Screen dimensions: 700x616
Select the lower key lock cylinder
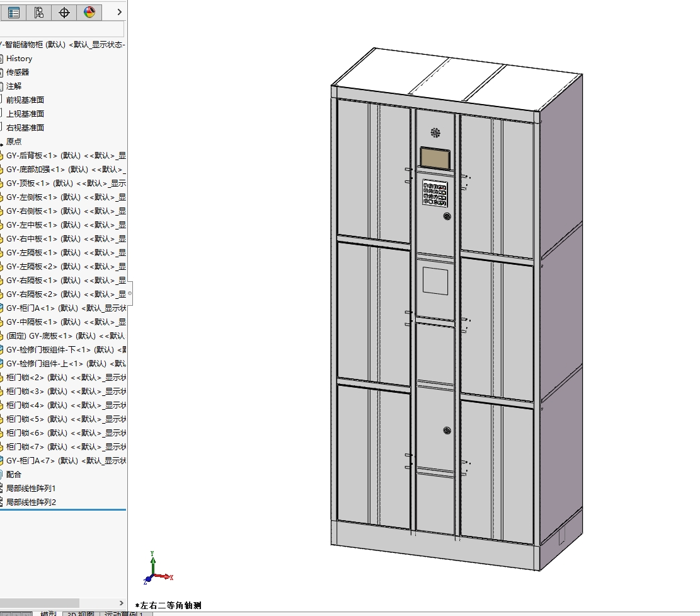tap(447, 431)
